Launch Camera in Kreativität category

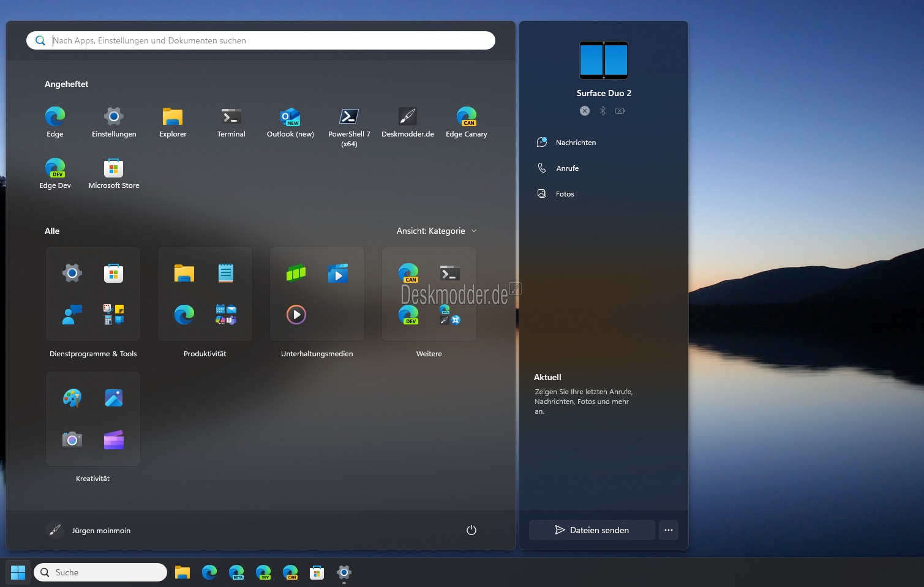[72, 439]
